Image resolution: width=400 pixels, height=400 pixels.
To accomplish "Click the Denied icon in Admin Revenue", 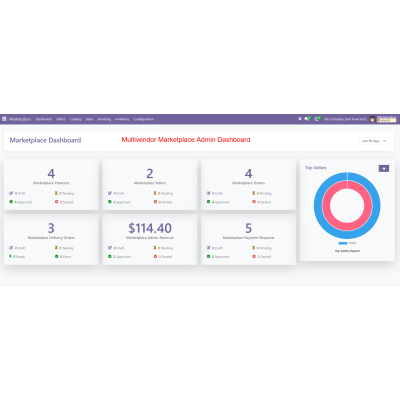I will pos(155,256).
